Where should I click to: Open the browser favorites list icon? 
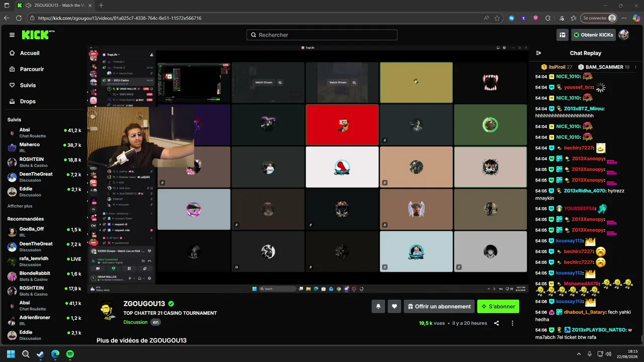(573, 18)
